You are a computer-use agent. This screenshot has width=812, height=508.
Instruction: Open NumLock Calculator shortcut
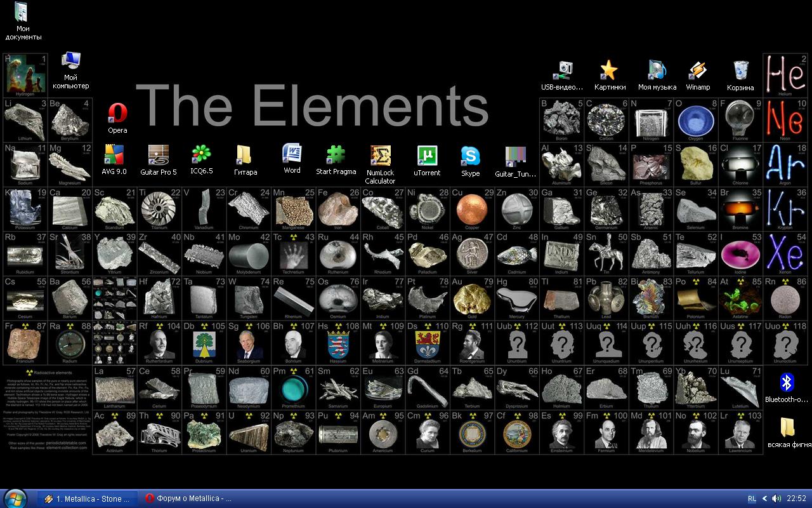tap(380, 156)
